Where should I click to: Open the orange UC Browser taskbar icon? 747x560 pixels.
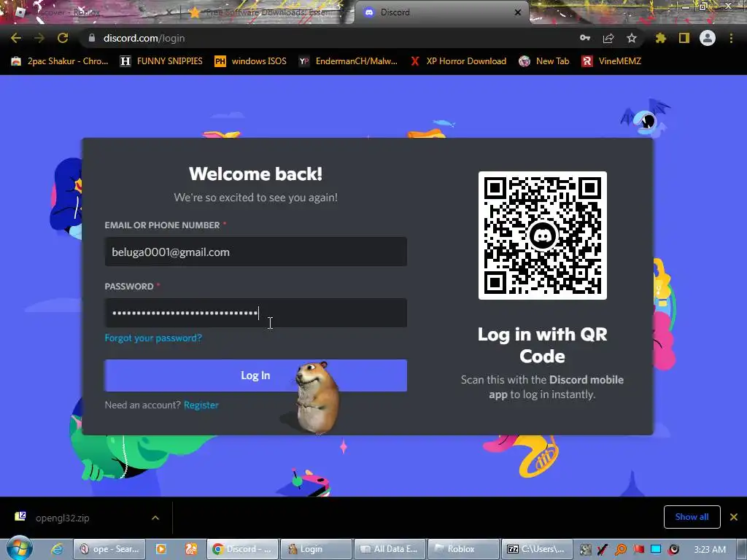click(192, 549)
